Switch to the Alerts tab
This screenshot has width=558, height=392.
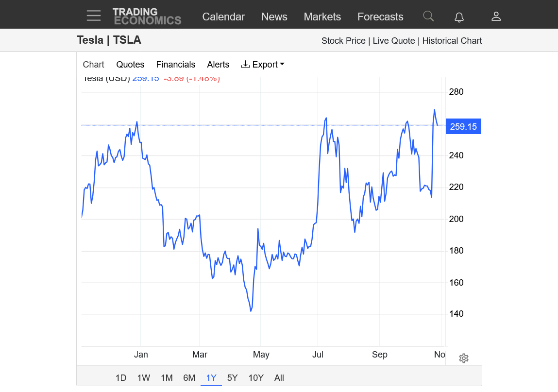[218, 65]
